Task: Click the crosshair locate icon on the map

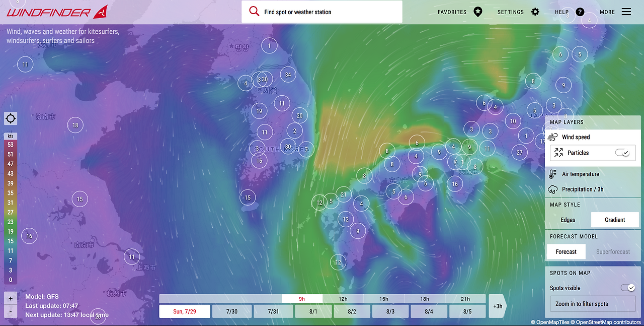Action: click(11, 118)
